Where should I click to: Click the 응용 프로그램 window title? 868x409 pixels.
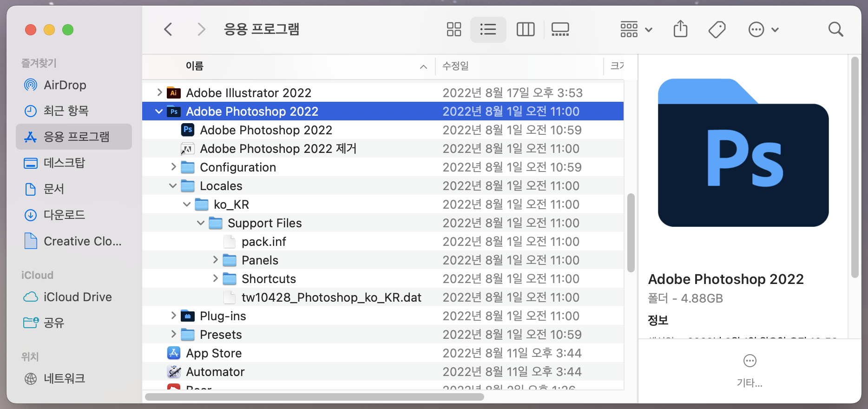tap(261, 29)
